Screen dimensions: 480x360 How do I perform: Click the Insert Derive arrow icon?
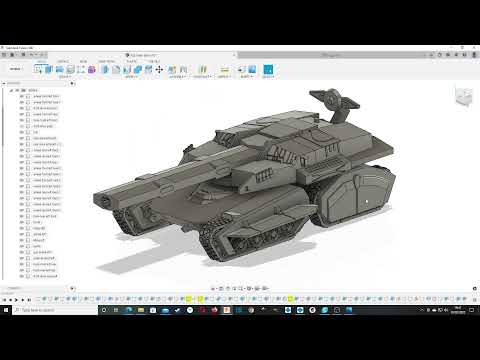[241, 69]
